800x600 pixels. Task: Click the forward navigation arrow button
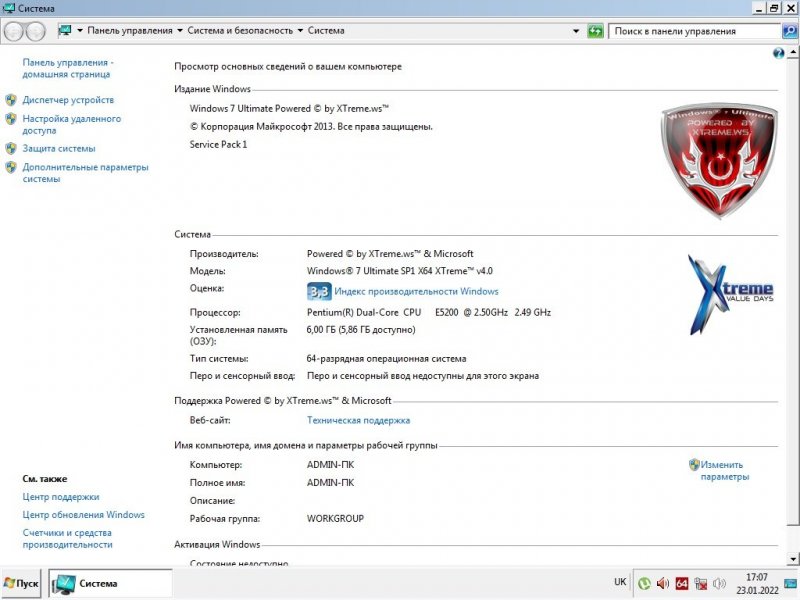click(x=36, y=31)
